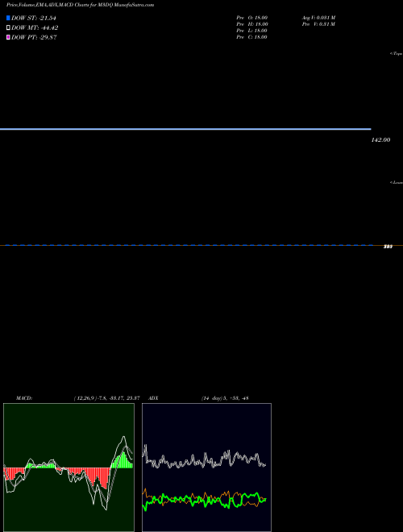Click the Tops marker at right edge
This screenshot has width=403, height=532.
tap(397, 54)
